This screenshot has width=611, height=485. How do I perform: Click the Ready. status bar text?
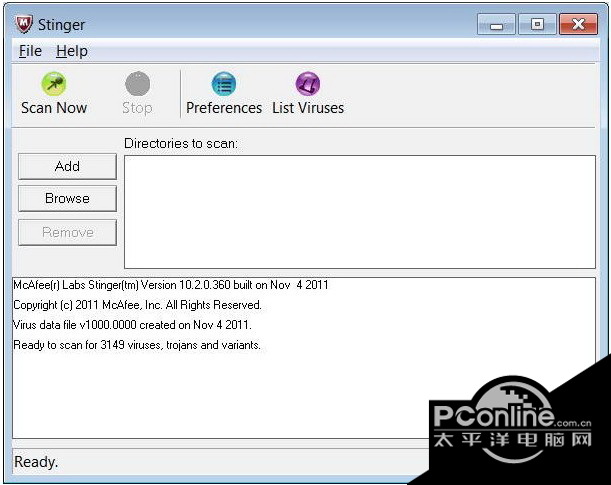[36, 462]
